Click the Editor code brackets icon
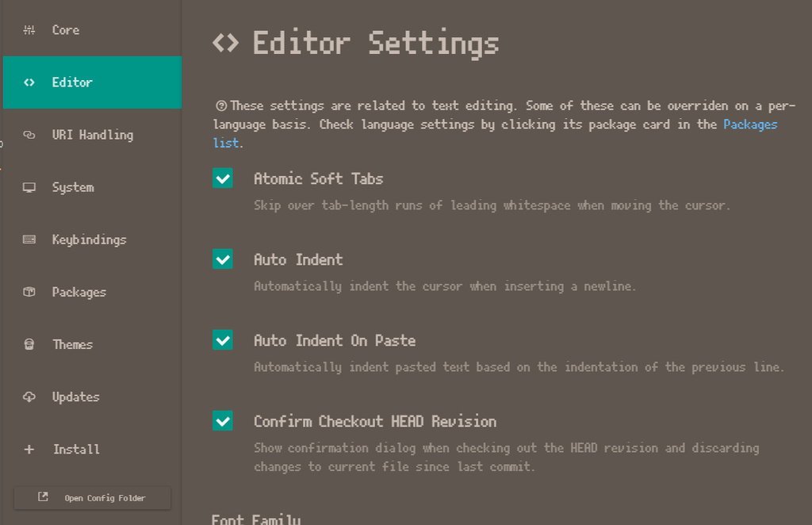812x525 pixels. (x=29, y=82)
